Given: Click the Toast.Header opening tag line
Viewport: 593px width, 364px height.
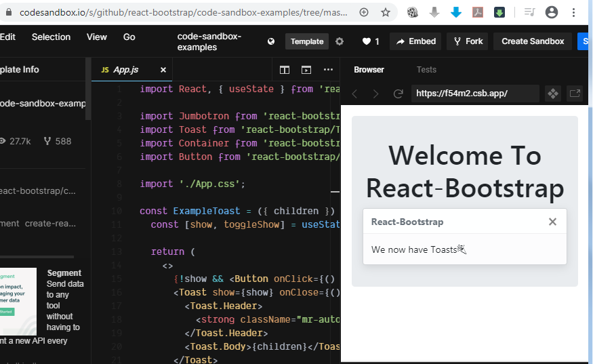Looking at the screenshot, I should tap(224, 306).
